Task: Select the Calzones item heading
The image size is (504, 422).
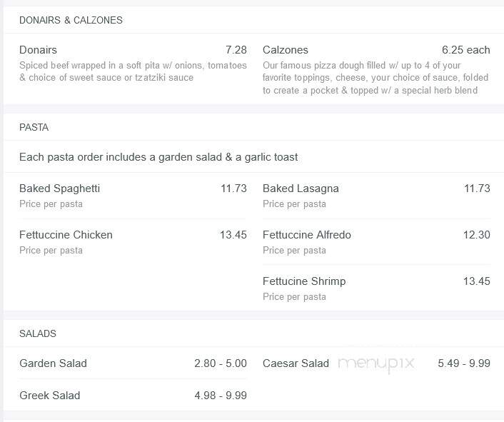Action: (285, 50)
